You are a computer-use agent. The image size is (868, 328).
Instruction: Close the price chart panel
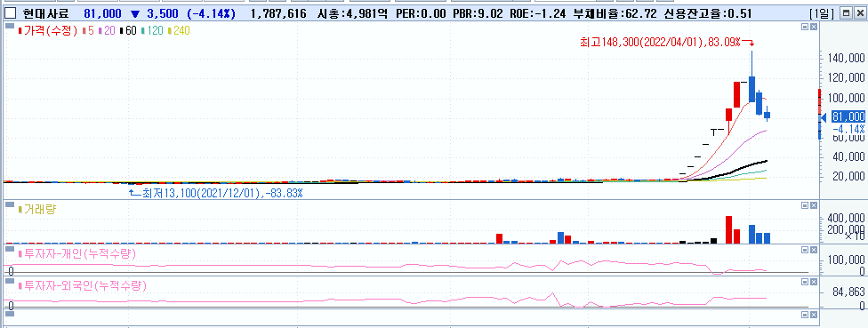click(813, 27)
